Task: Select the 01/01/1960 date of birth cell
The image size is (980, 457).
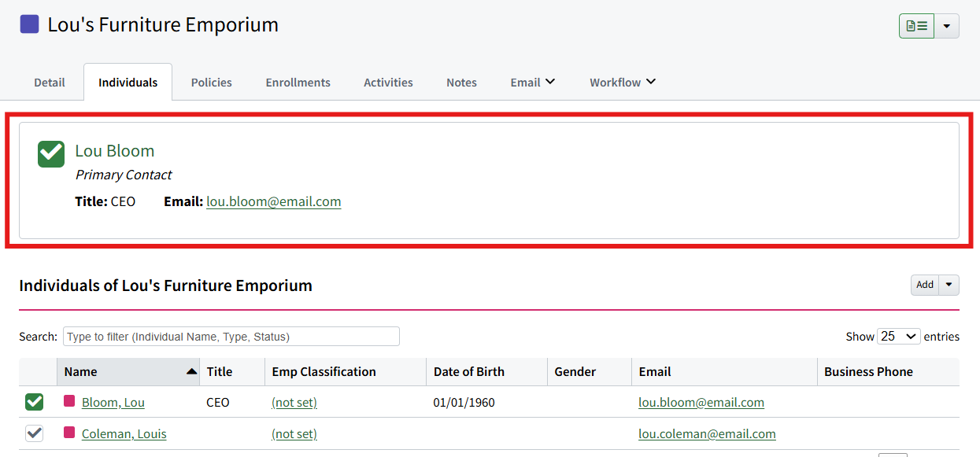Action: (x=464, y=403)
